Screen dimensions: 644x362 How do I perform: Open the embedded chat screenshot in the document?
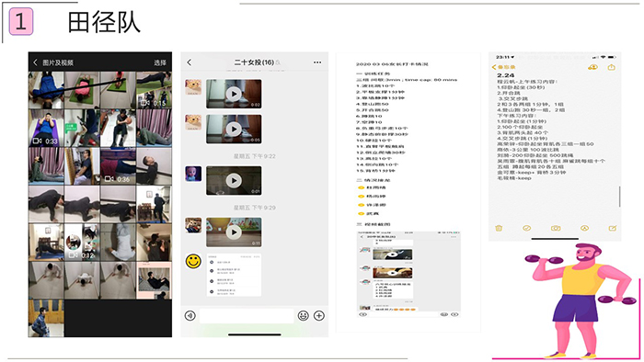click(x=408, y=274)
